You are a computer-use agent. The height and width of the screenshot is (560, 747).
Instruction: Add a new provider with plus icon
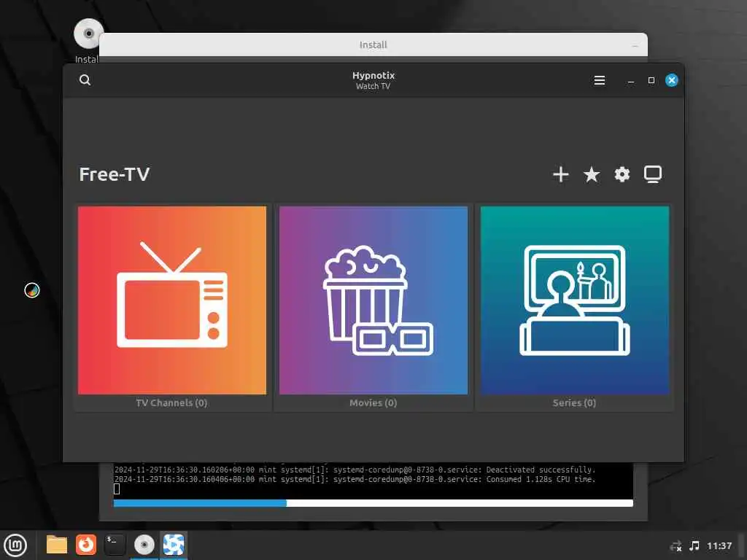(561, 175)
